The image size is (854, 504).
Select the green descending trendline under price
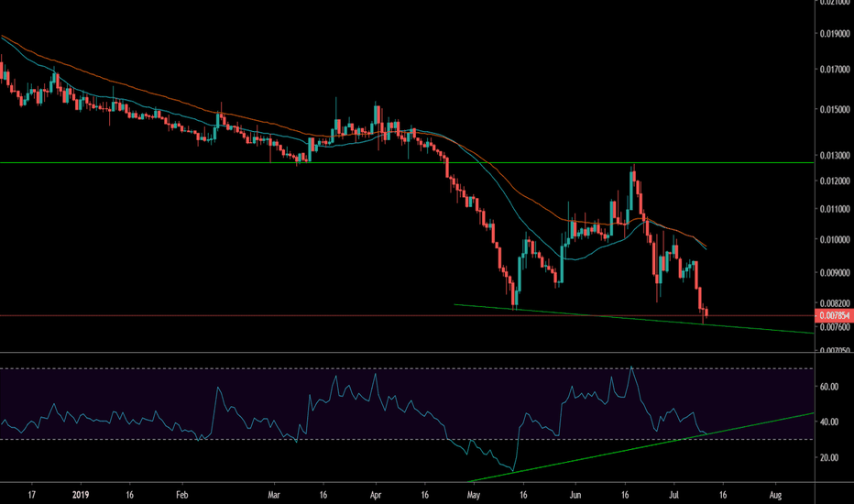point(634,319)
